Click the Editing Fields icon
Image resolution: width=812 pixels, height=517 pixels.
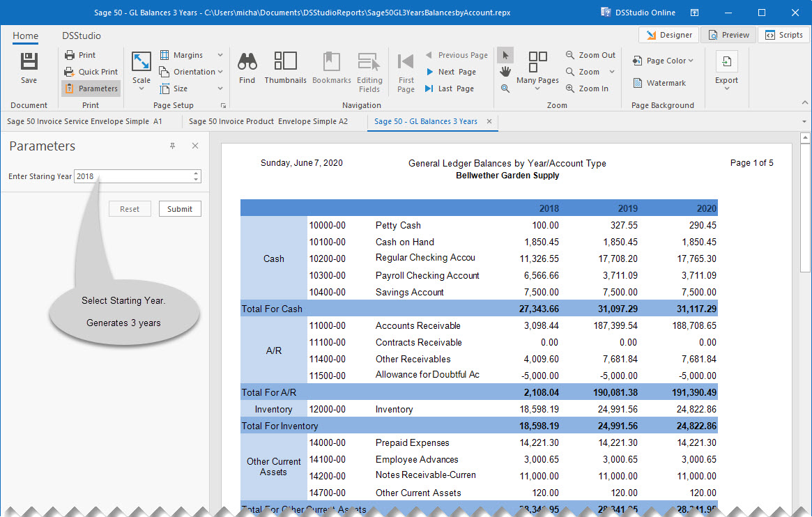click(x=369, y=61)
